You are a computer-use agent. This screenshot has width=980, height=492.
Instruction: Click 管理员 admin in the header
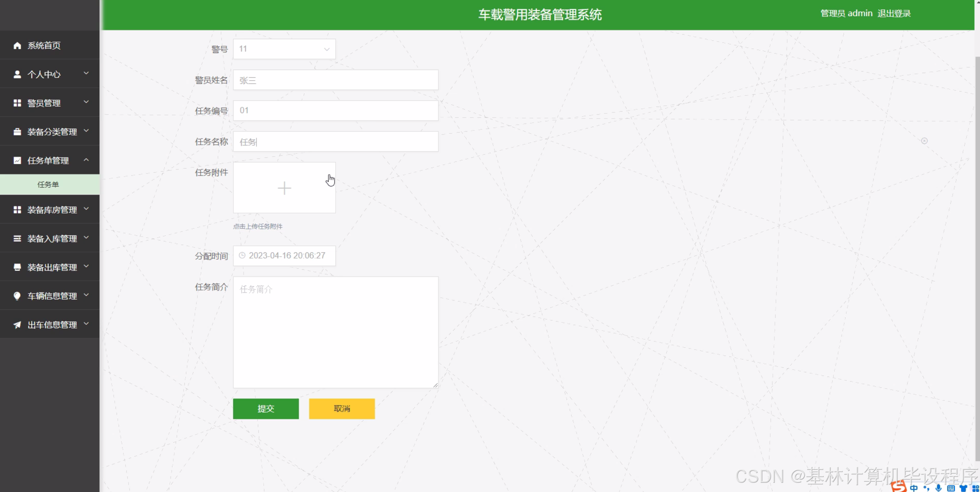point(846,13)
